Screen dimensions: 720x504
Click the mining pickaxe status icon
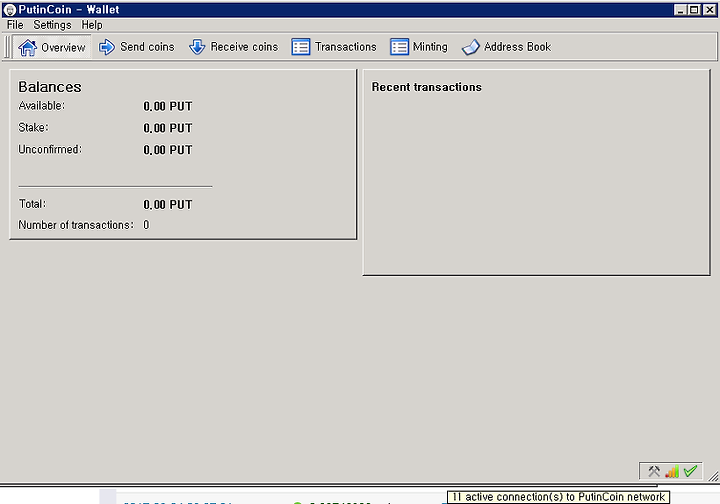click(654, 471)
